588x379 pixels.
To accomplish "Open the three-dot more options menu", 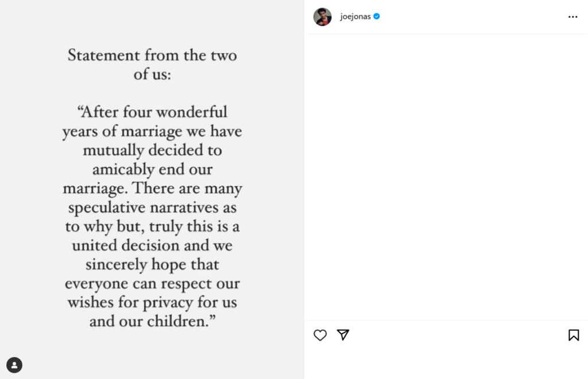I will tap(572, 17).
